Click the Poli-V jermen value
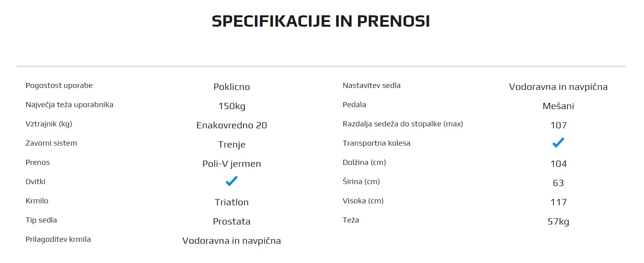 [x=232, y=164]
